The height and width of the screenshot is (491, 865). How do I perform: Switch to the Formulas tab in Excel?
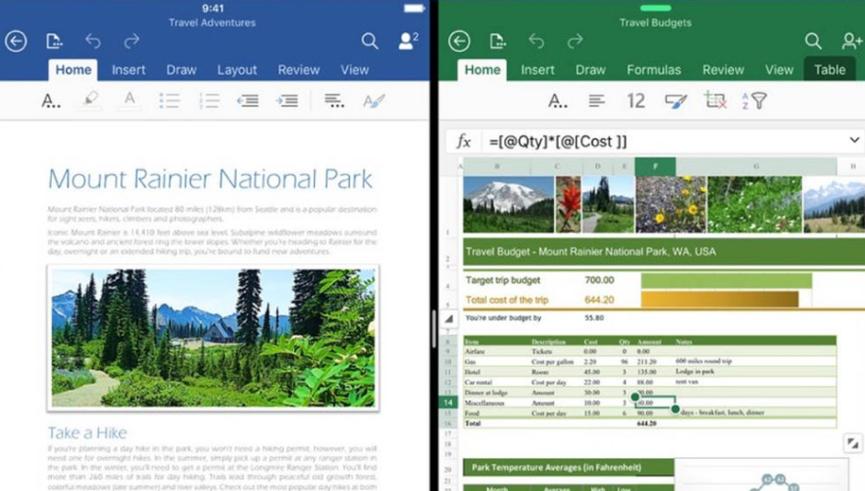[x=654, y=70]
